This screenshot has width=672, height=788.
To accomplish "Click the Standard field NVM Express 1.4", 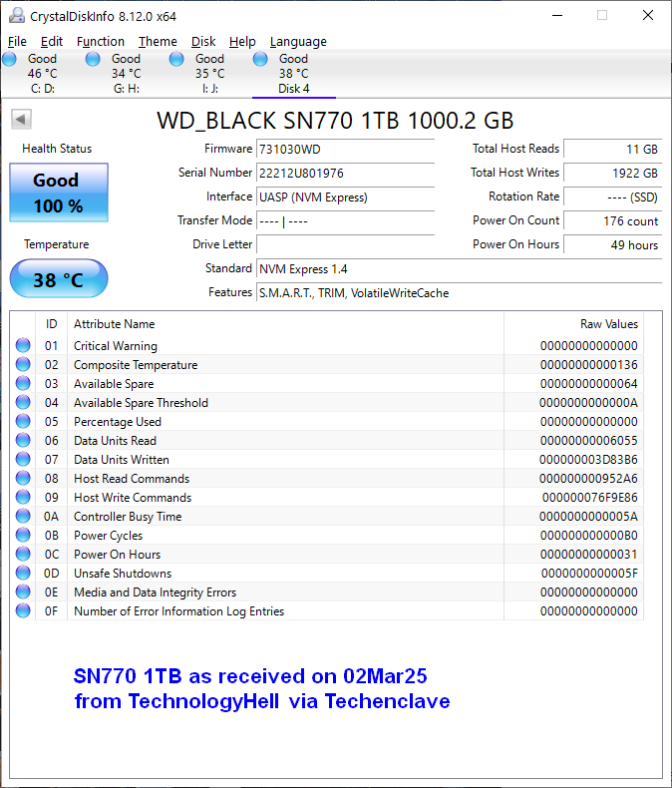I will [x=459, y=269].
